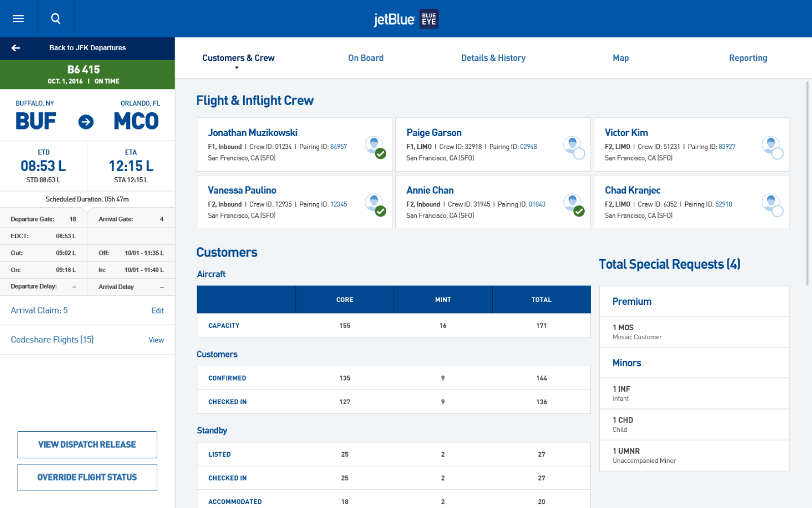Toggle check-in status for Victor Kim
This screenshot has width=812, height=508.
tap(777, 153)
